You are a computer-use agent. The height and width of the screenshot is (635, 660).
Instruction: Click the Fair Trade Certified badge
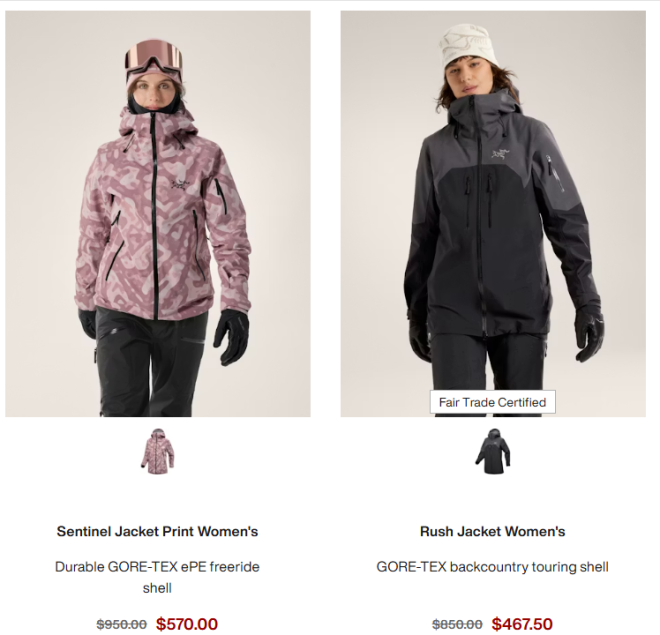pos(492,402)
